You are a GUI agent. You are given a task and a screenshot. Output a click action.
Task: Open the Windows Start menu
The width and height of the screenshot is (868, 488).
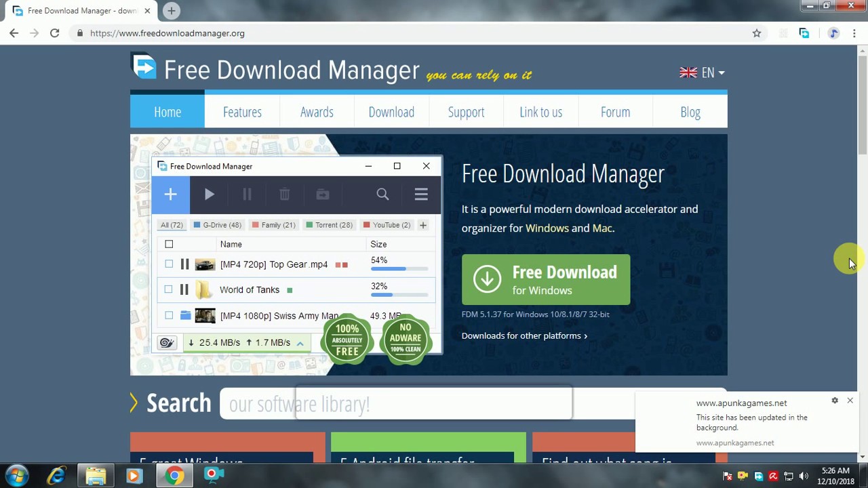(17, 476)
